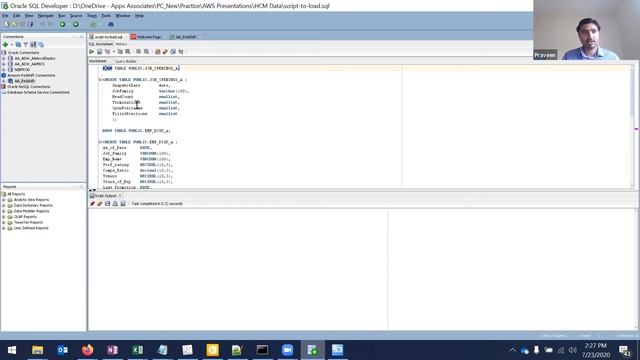640x360 pixels.
Task: Open the New Connection dropdown arrow
Action: tap(11, 44)
